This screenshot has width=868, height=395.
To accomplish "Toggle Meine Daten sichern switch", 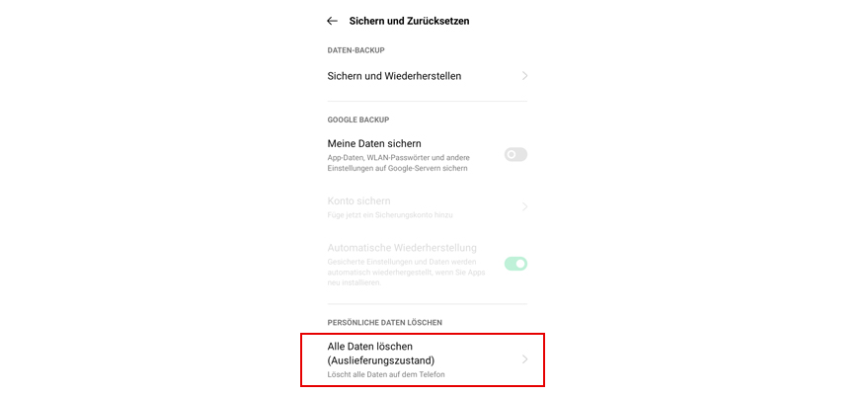I will [x=515, y=155].
